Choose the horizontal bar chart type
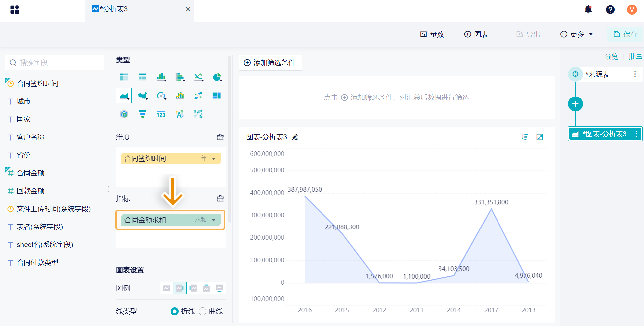The image size is (644, 326). point(180,77)
